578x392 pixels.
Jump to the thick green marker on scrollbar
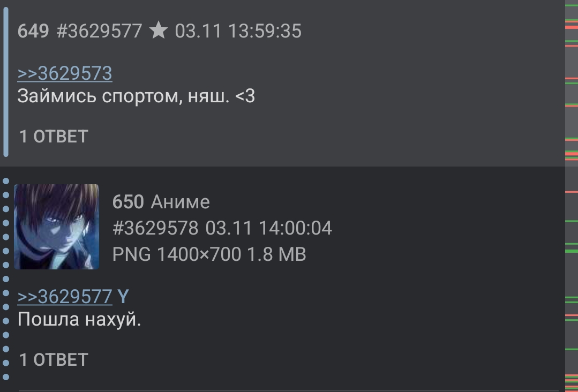572,251
